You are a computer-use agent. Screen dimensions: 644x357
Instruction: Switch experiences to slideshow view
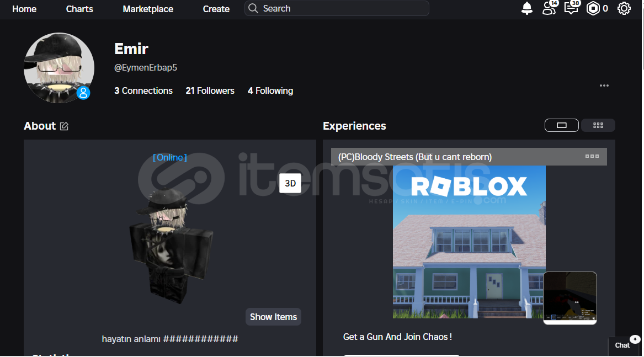561,125
